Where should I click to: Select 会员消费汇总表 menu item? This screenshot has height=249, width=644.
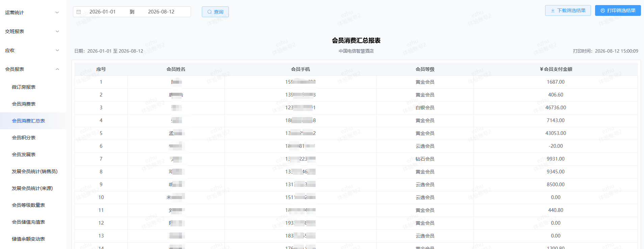pyautogui.click(x=33, y=121)
